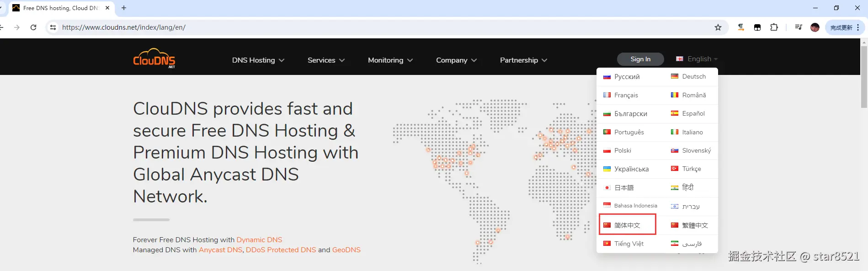The image size is (868, 271).
Task: Click the Sign In button
Action: coord(640,59)
